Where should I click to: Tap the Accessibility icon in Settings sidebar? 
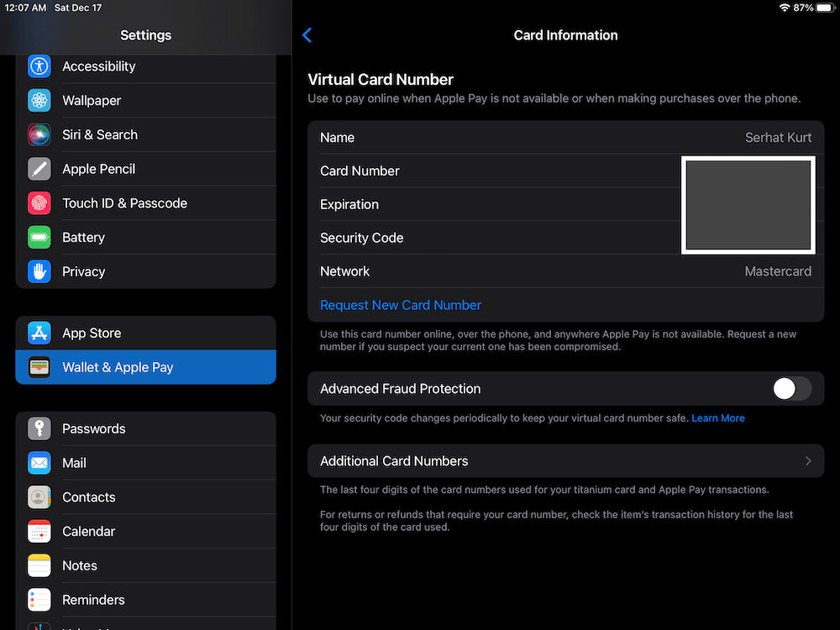tap(39, 66)
